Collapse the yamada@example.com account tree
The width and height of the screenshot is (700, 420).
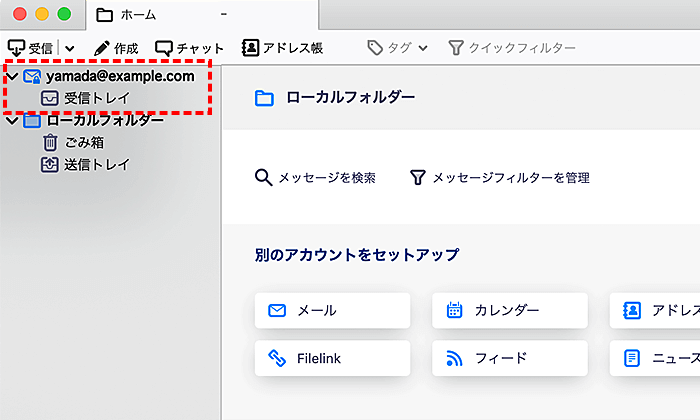tap(11, 77)
